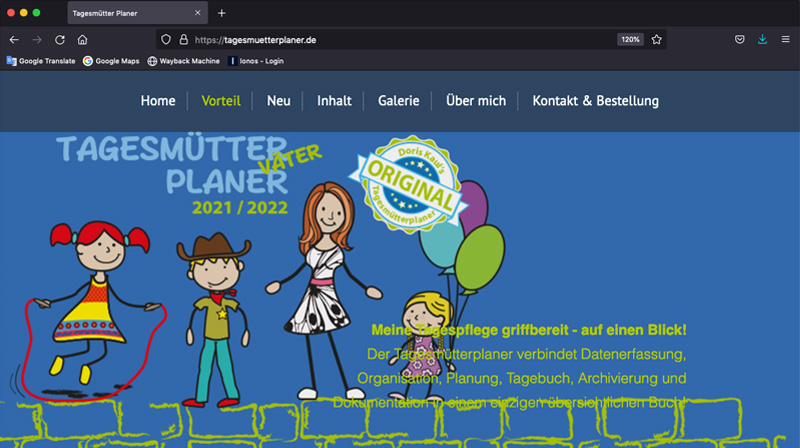
Task: Go to the browser home page
Action: point(83,40)
